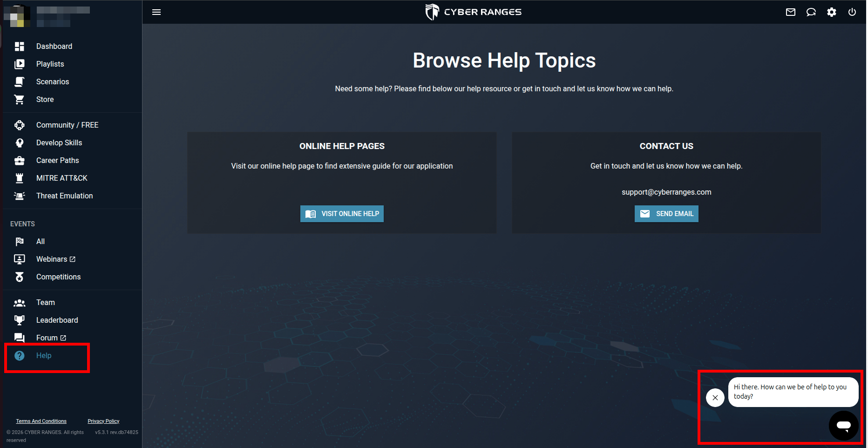The height and width of the screenshot is (448, 868).
Task: Open the mail inbox icon
Action: [791, 12]
